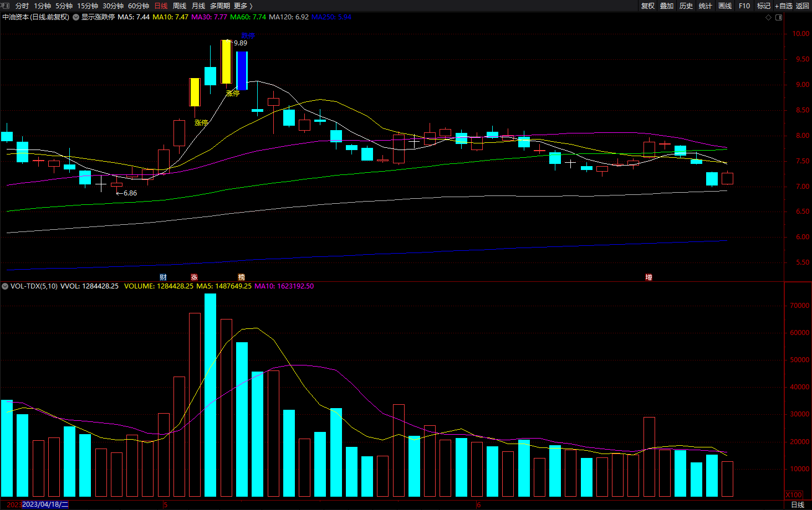The height and width of the screenshot is (510, 812).
Task: Select the 15分钟 period tab
Action: coord(88,6)
